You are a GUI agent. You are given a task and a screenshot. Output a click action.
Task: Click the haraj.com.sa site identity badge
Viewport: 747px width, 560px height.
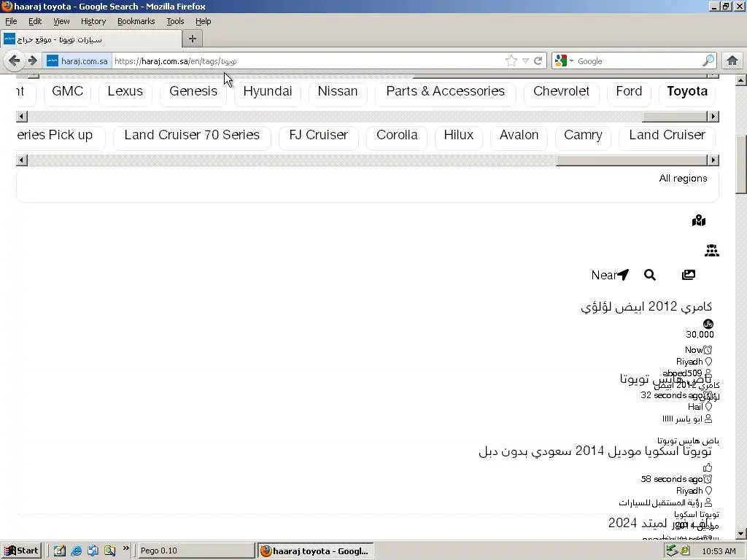coord(77,61)
